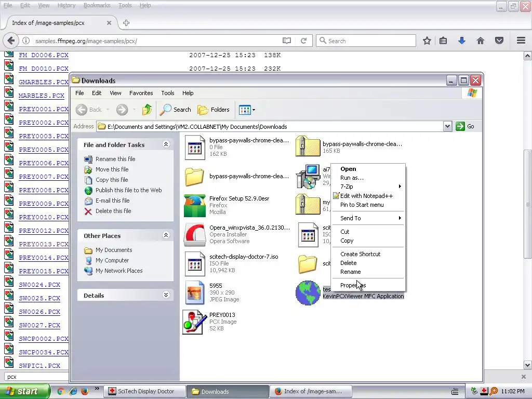Select the Firefox Setup 52.9.0esr file icon
The image size is (532, 399).
click(194, 205)
